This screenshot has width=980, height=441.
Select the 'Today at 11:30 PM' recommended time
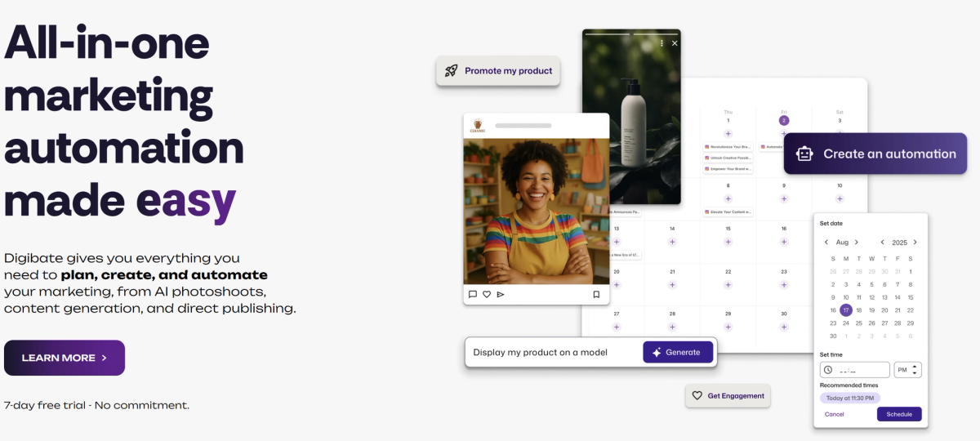850,398
